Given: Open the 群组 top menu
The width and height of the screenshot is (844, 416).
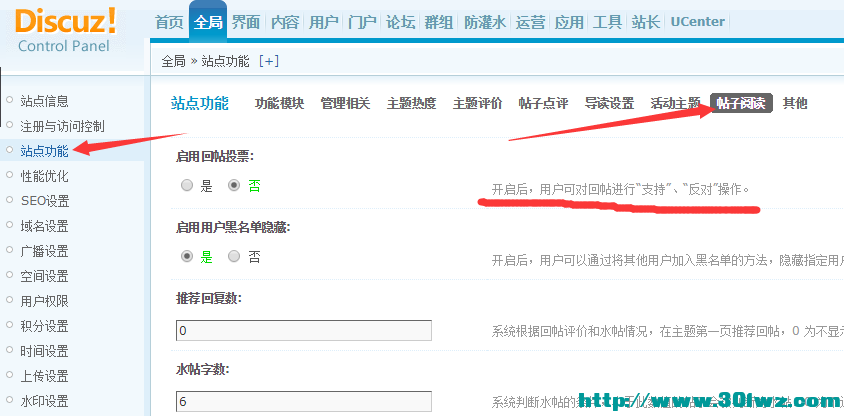Looking at the screenshot, I should [439, 22].
